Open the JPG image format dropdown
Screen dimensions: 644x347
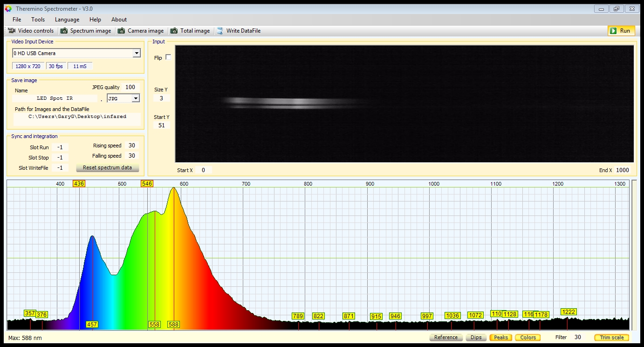[136, 98]
